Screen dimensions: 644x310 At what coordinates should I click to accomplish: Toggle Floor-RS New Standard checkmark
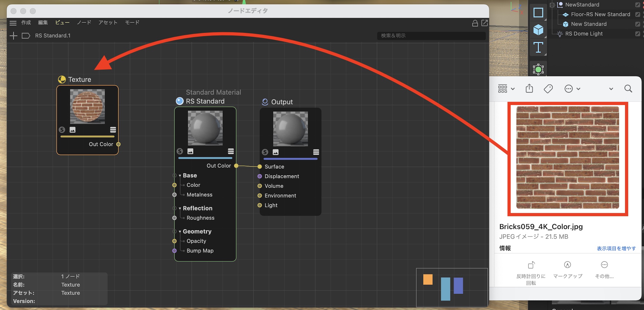click(x=638, y=15)
